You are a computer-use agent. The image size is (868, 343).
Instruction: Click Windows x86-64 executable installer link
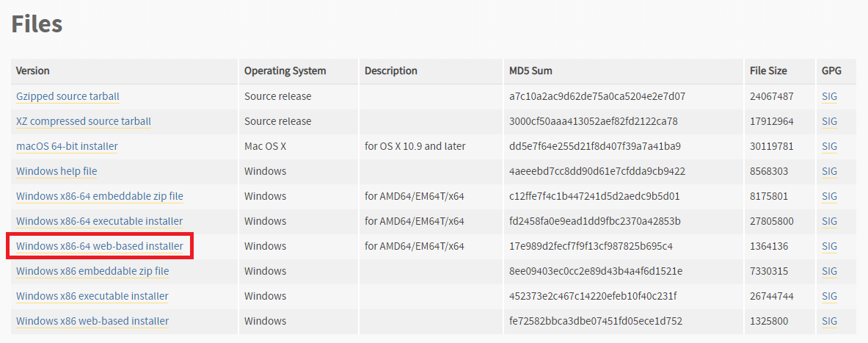coord(99,221)
